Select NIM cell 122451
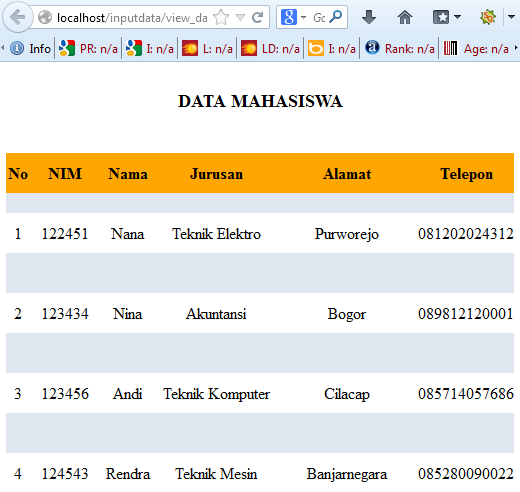This screenshot has width=520, height=492. [x=65, y=233]
